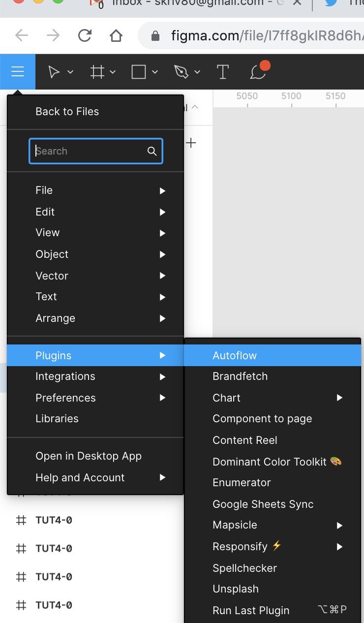
Task: Select the Comment tool
Action: tap(258, 72)
